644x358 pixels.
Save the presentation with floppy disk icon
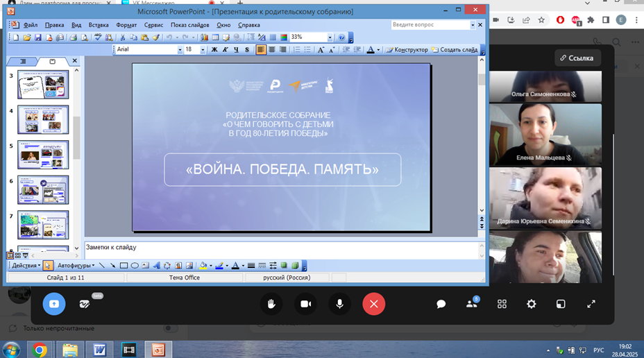click(x=37, y=37)
